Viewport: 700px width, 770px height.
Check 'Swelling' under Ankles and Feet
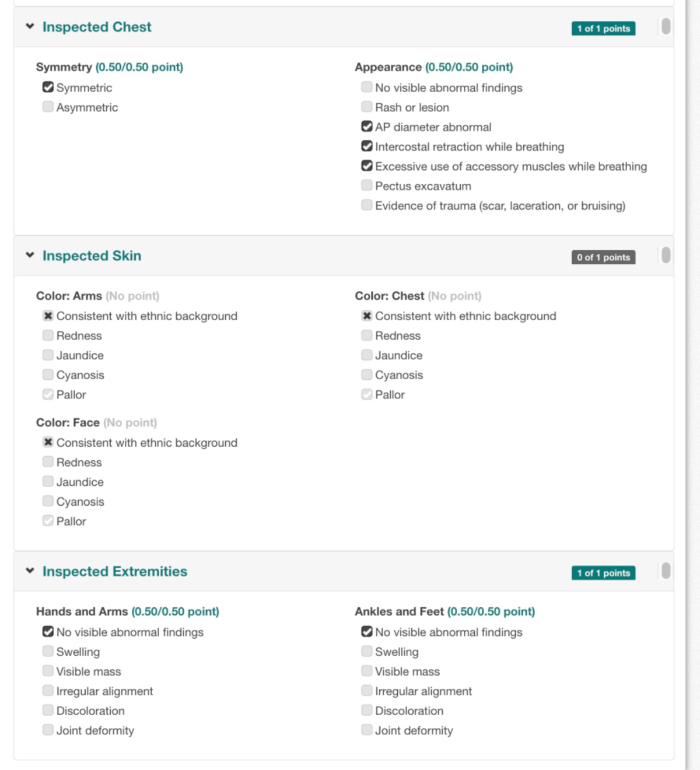coord(366,652)
